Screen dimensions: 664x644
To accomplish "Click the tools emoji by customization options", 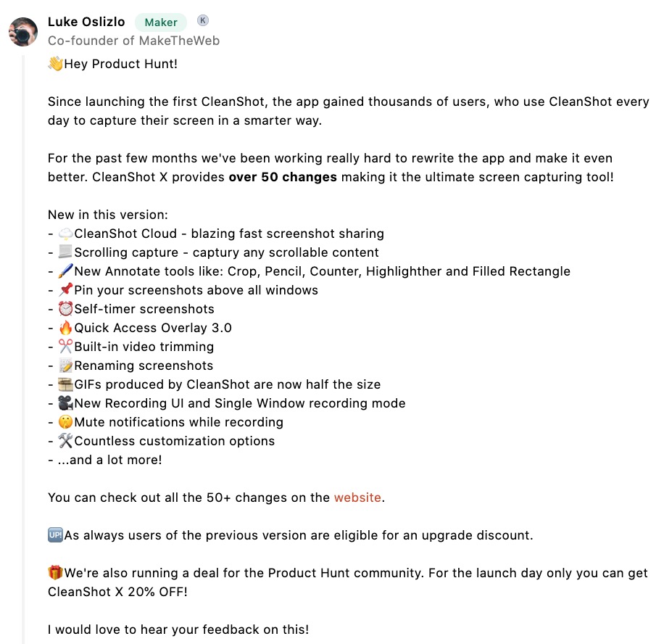I will click(x=66, y=441).
